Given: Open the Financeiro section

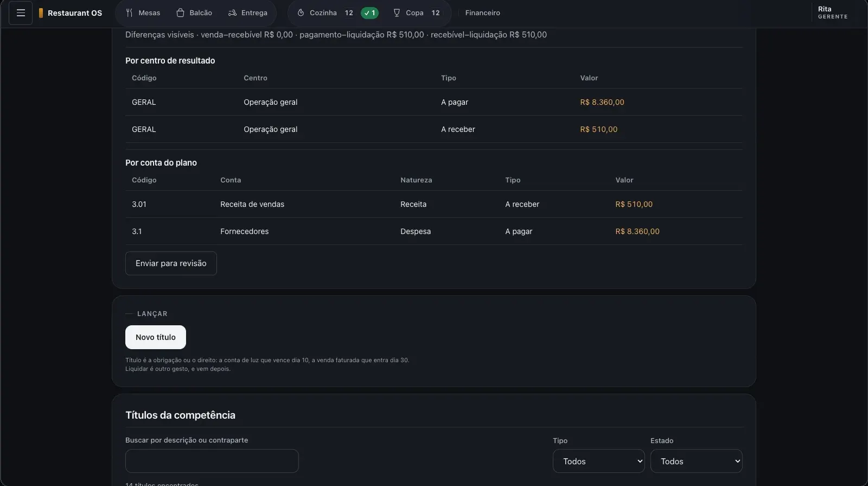Looking at the screenshot, I should point(483,13).
